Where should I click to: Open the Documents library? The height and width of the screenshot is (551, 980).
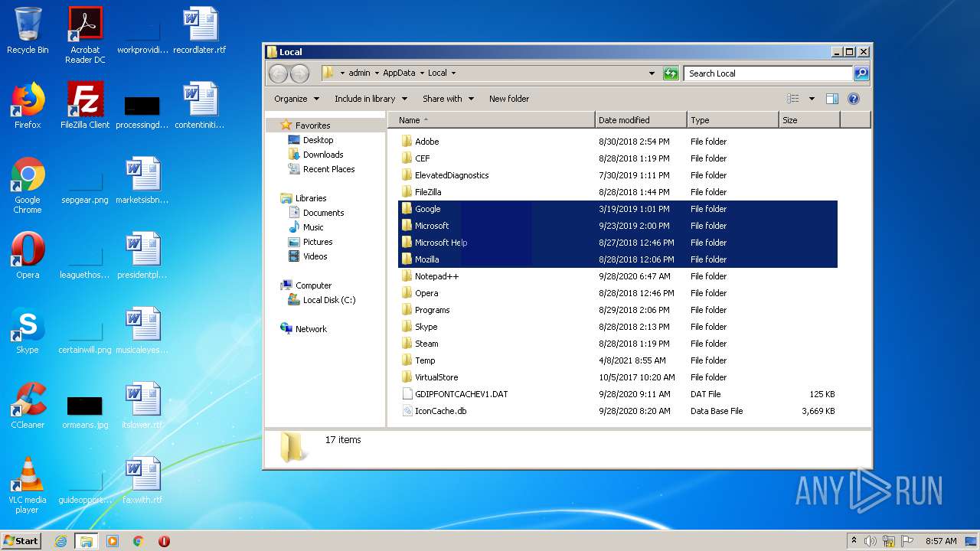323,213
